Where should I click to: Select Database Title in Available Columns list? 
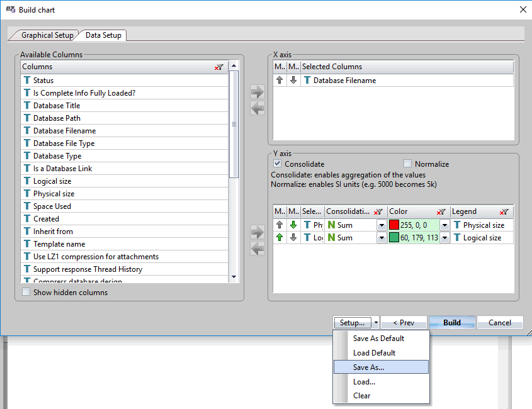coord(57,106)
